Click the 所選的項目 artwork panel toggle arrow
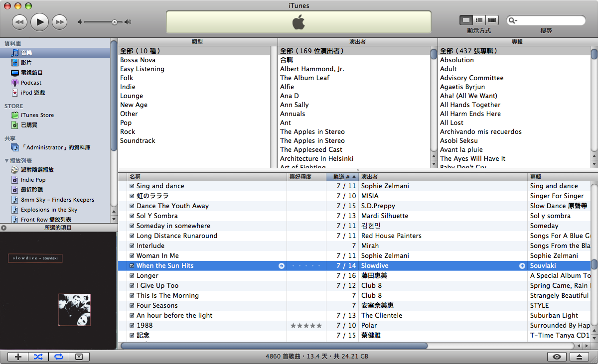Screen dimensions: 598x364 pyautogui.click(x=4, y=228)
